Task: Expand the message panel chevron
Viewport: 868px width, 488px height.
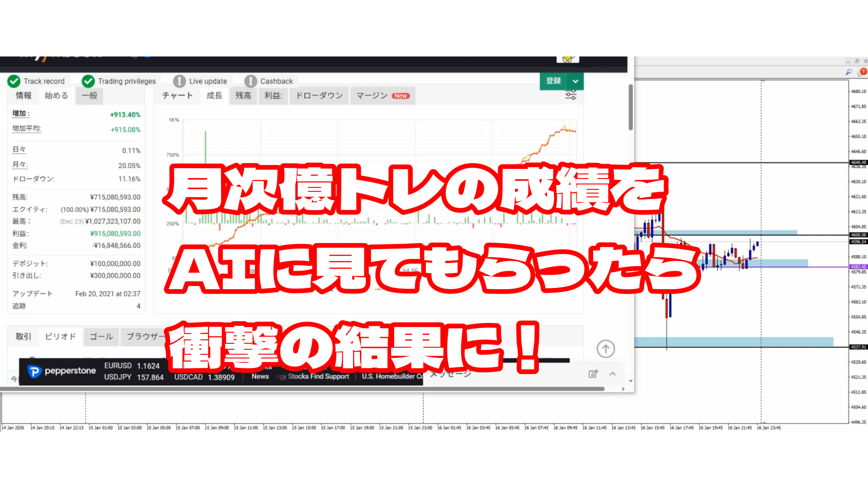Action: click(613, 374)
